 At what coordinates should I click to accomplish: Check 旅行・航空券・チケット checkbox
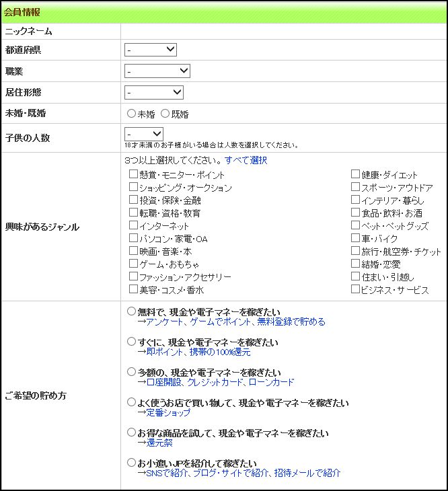[355, 251]
